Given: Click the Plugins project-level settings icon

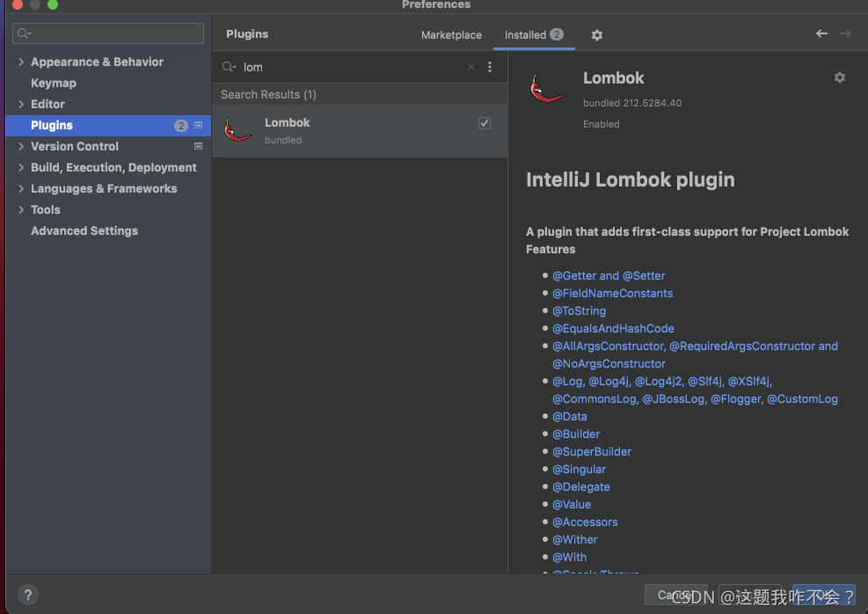Looking at the screenshot, I should point(198,125).
